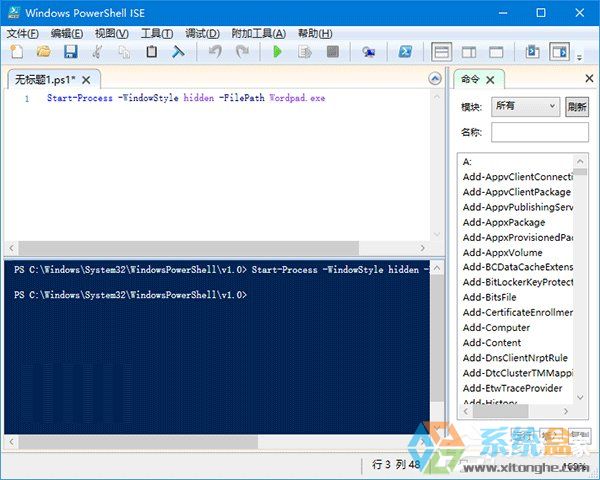
Task: Open a script using the folder icon
Action: 44,51
